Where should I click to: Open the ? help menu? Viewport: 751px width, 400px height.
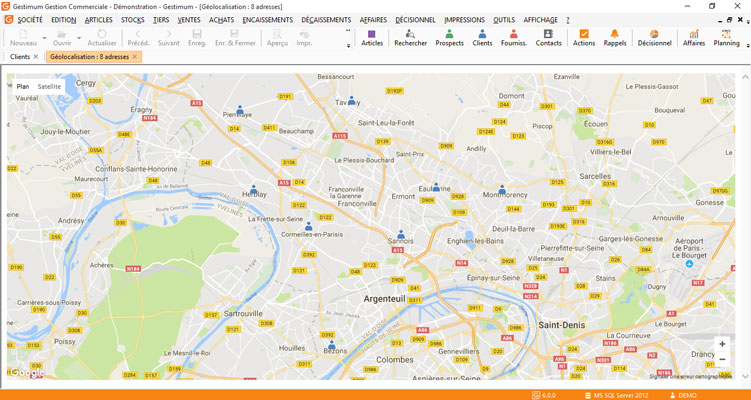pos(568,20)
